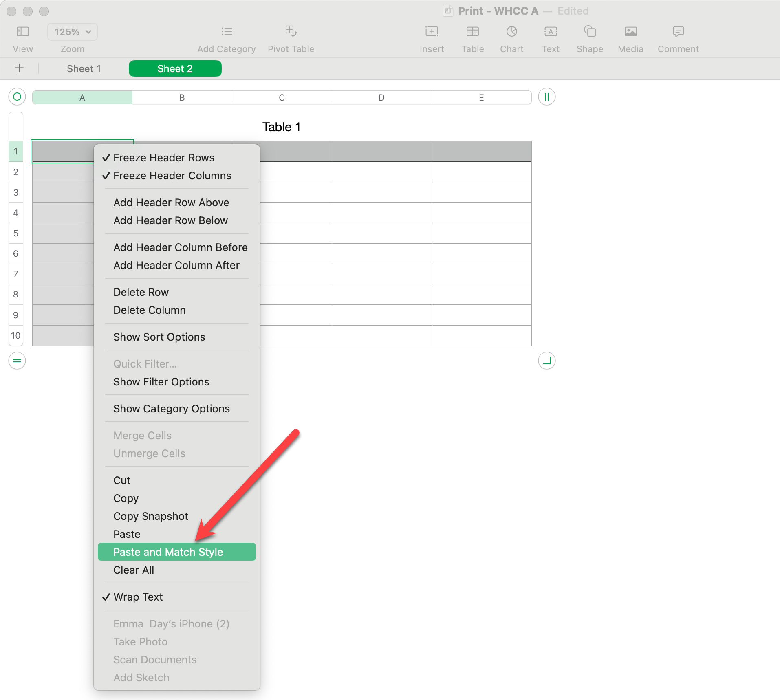780x700 pixels.
Task: Open the Shape toolbar icon
Action: coord(589,32)
